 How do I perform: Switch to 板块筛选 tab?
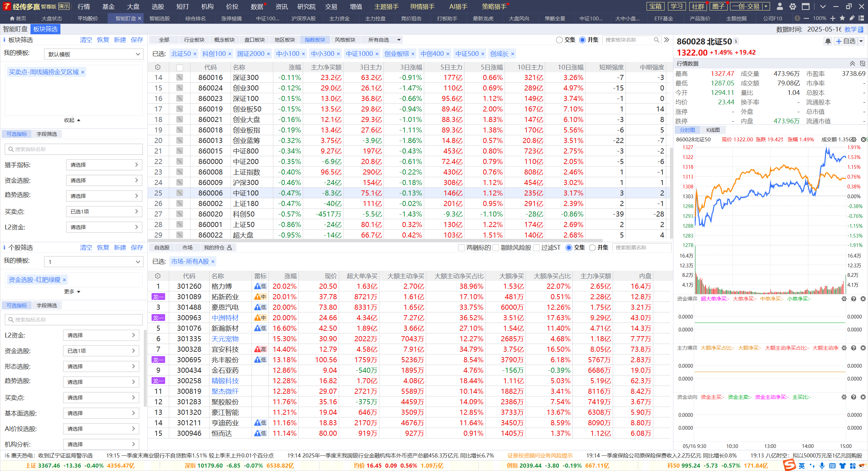coord(45,29)
